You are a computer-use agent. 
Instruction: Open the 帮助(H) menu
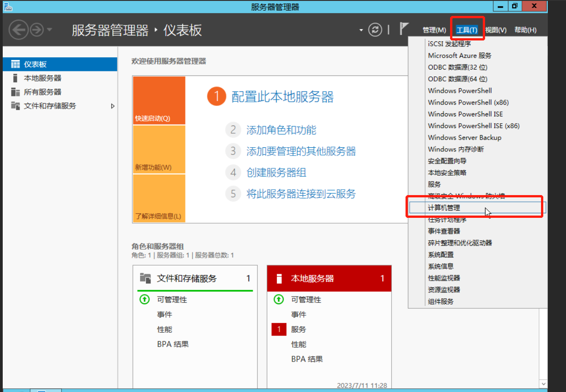526,30
